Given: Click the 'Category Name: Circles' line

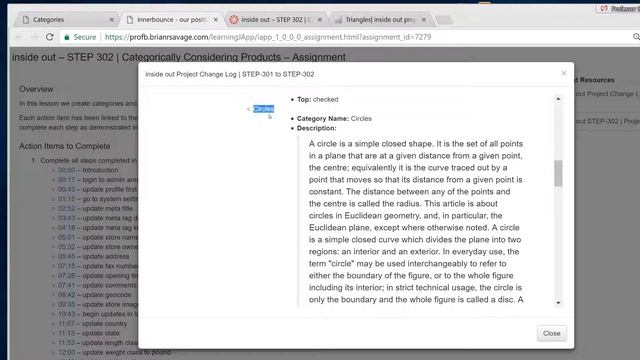Looking at the screenshot, I should point(334,119).
